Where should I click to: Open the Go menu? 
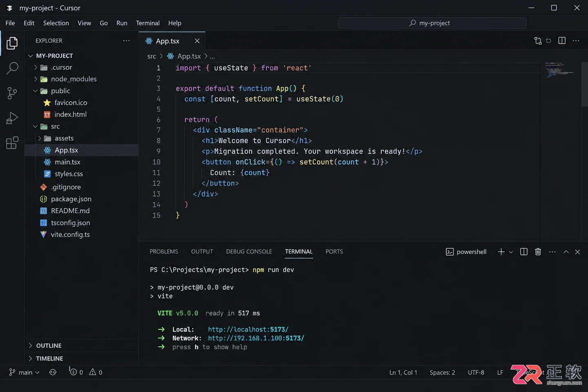tap(104, 23)
